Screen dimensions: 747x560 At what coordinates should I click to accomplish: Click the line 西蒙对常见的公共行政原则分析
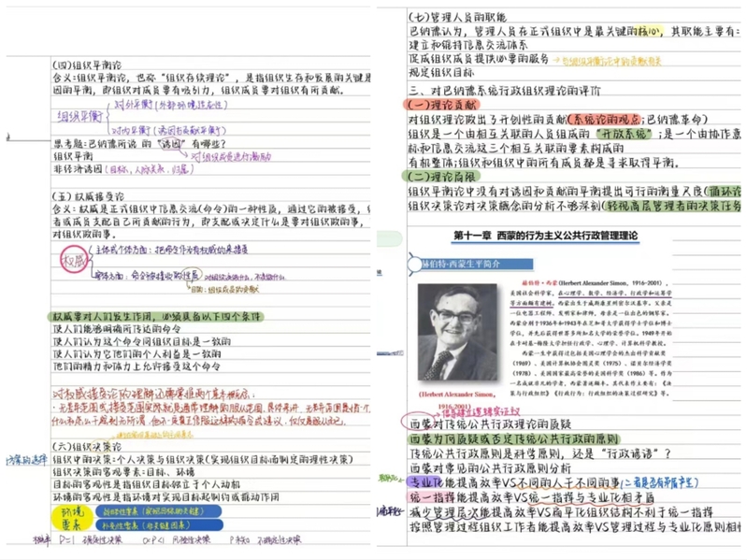point(490,468)
